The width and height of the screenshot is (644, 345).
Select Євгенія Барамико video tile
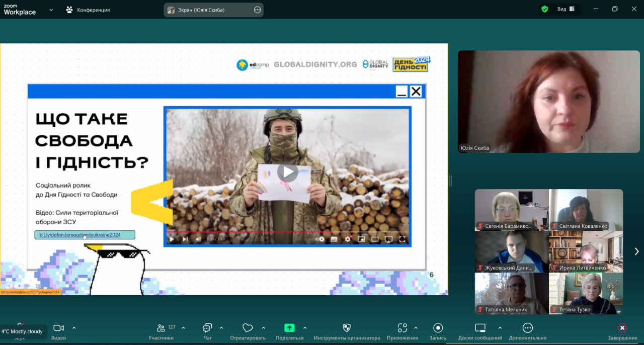(x=512, y=210)
